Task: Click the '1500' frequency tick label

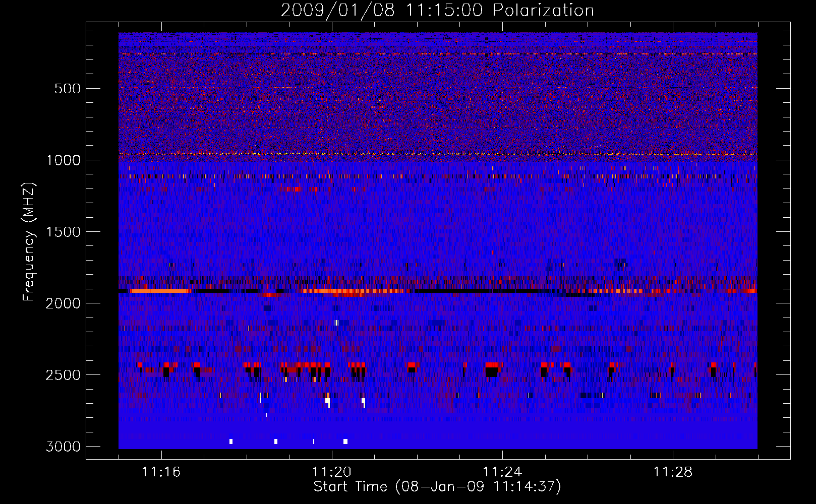Action: pyautogui.click(x=64, y=232)
